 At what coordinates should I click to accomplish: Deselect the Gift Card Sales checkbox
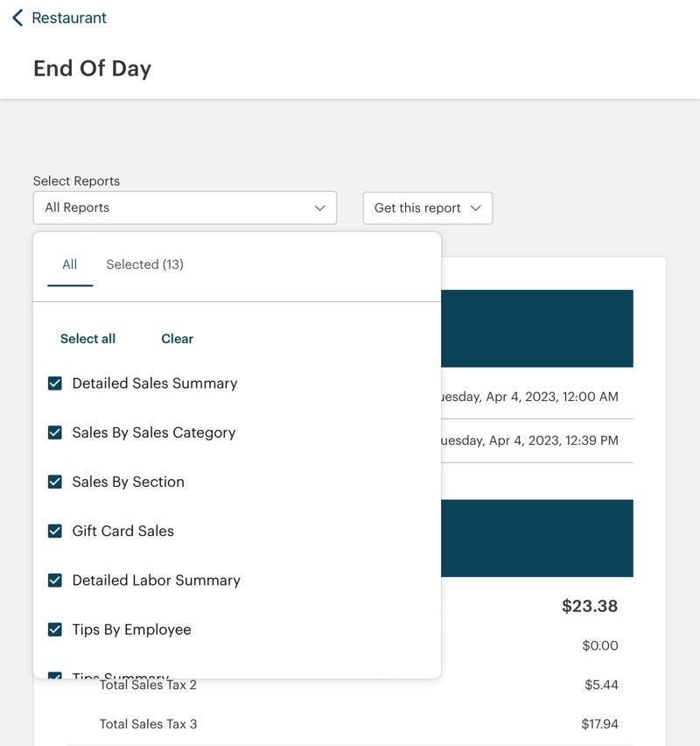click(x=55, y=531)
